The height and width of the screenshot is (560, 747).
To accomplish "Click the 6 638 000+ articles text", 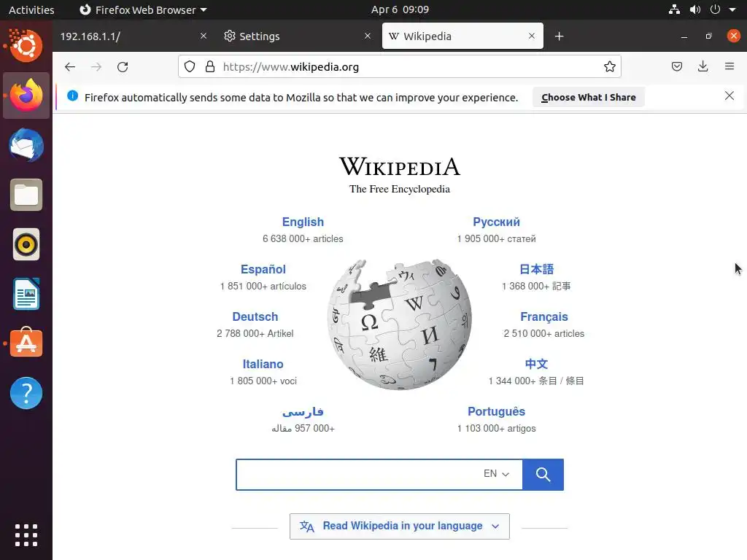I will (x=303, y=238).
